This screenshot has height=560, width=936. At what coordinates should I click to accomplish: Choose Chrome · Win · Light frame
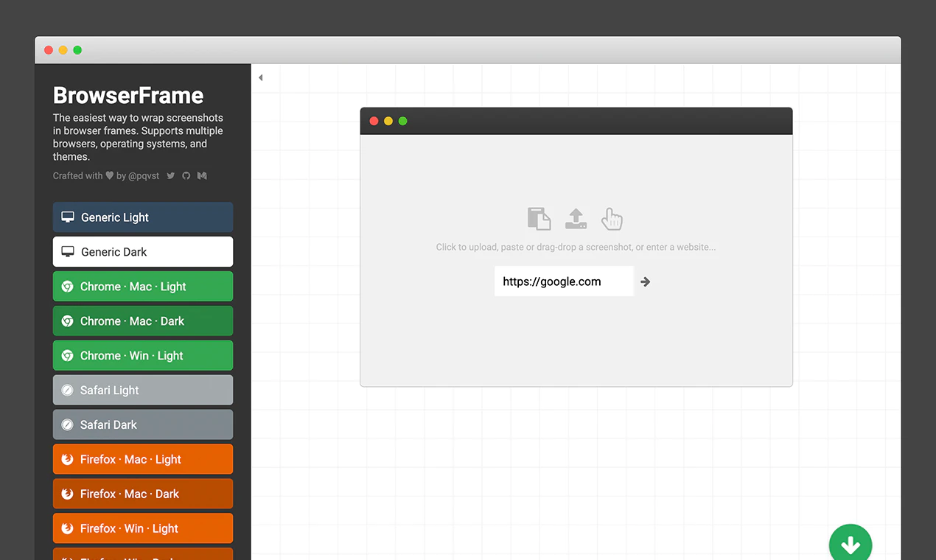click(143, 356)
